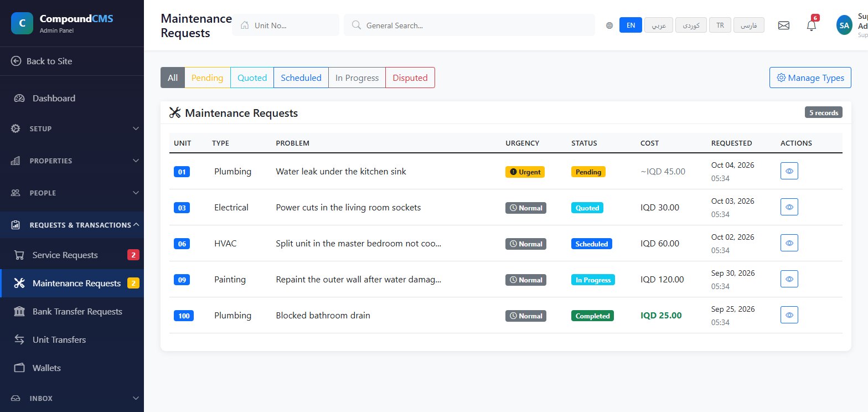Expand the Properties sidebar section
The width and height of the screenshot is (868, 412).
(72, 161)
